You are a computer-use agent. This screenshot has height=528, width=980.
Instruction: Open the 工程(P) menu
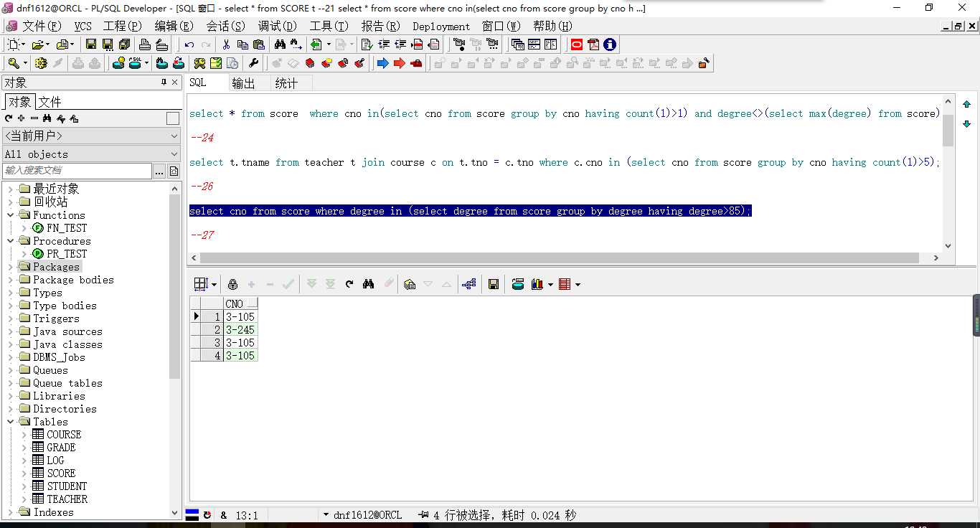[x=122, y=27]
